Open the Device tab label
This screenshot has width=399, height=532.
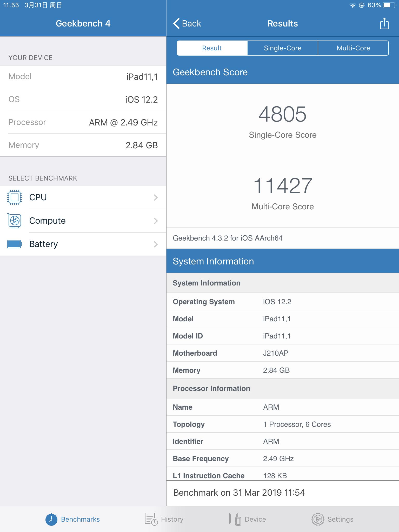(x=255, y=519)
